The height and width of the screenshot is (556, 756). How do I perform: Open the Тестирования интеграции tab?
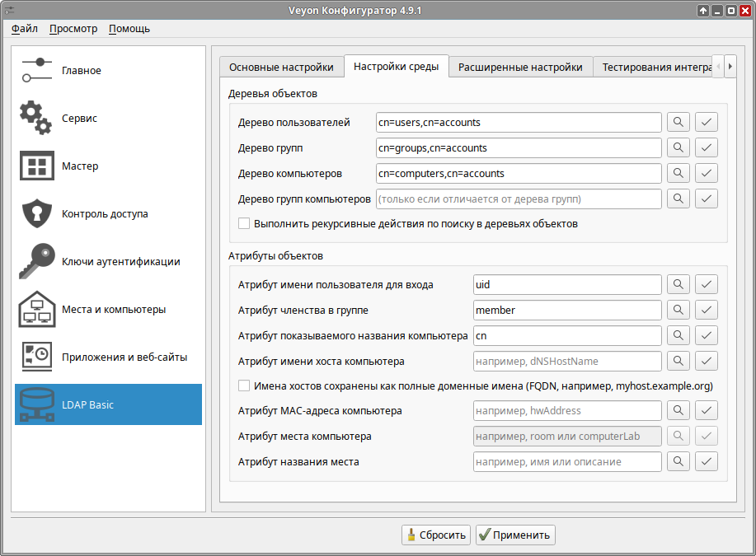click(653, 67)
